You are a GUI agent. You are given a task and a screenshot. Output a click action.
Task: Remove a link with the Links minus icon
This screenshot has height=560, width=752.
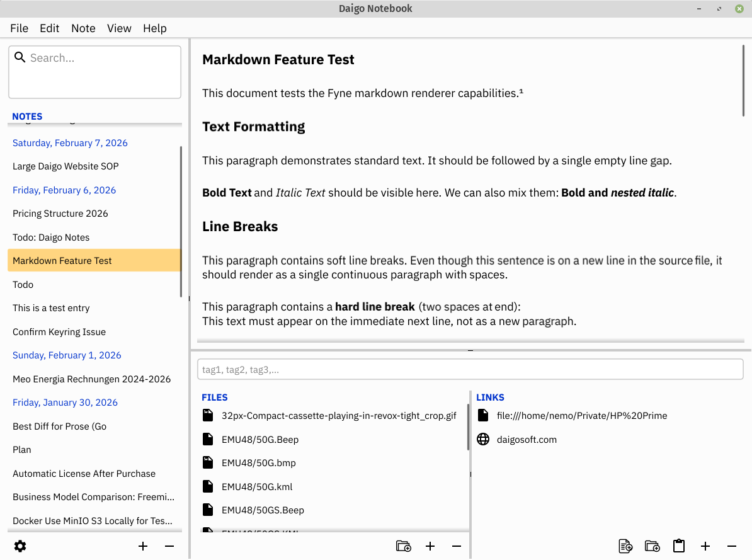click(732, 546)
